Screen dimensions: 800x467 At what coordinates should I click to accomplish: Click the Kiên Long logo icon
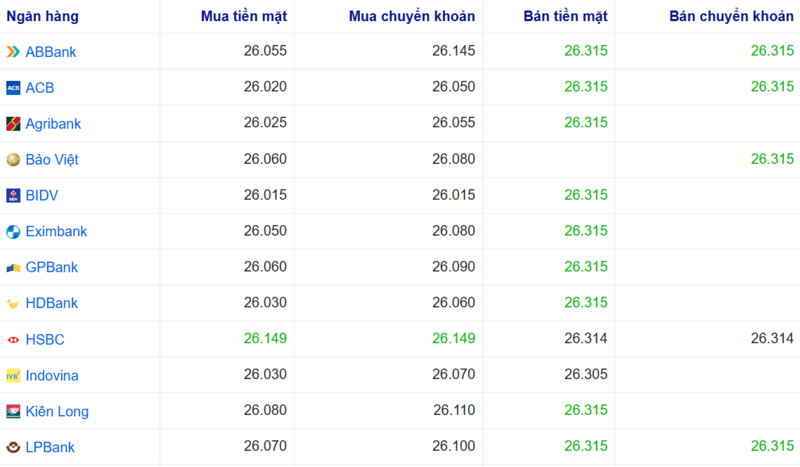[x=13, y=412]
